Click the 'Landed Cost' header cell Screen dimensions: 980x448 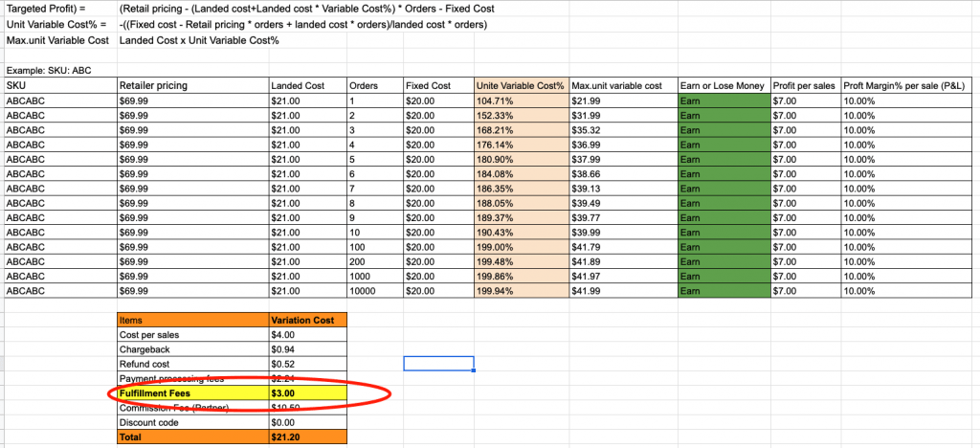[307, 85]
